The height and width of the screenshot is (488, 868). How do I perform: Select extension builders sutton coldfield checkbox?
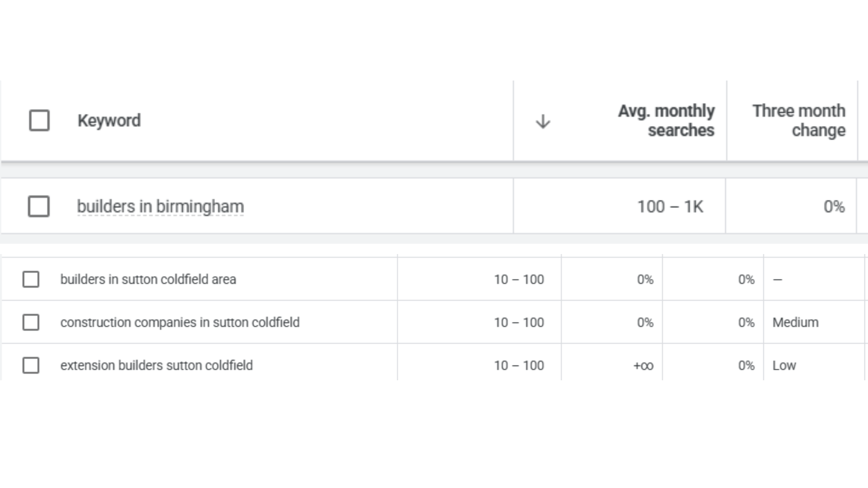coord(31,365)
